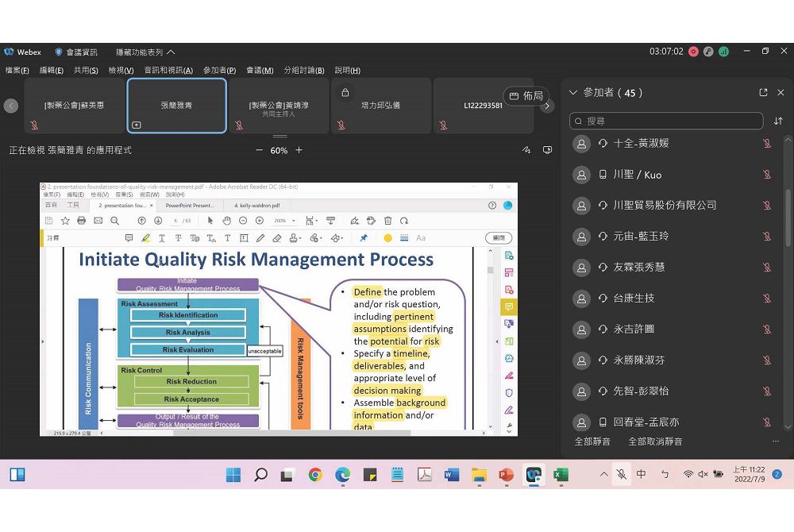This screenshot has width=794, height=532.
Task: Click the participant 搜尋 search field
Action: pyautogui.click(x=666, y=121)
